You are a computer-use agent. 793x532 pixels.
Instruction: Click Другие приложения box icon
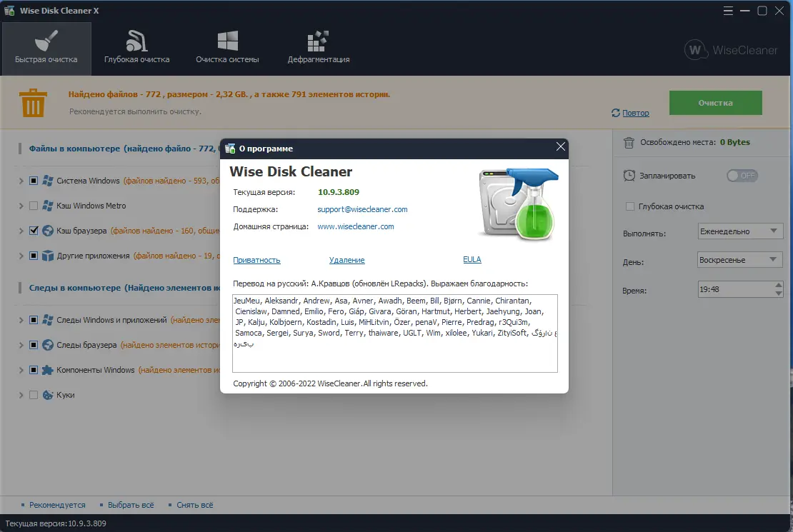click(x=48, y=256)
